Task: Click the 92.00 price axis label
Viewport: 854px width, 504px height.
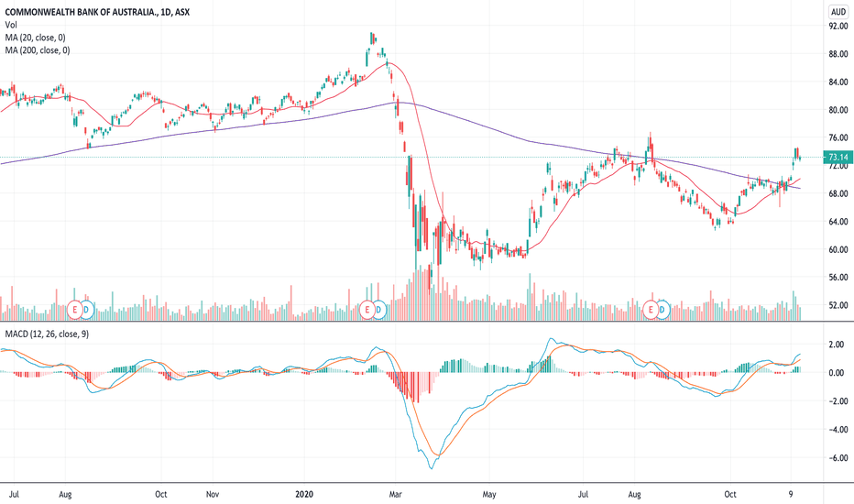Action: (838, 26)
